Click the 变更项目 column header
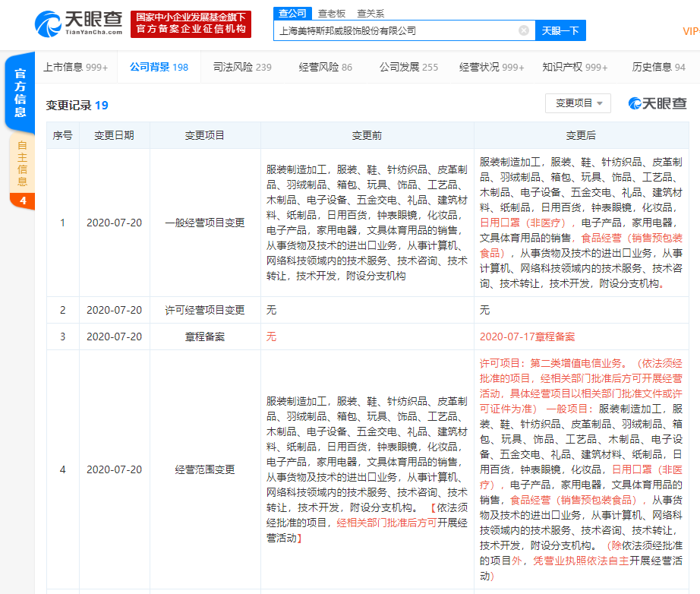The height and width of the screenshot is (594, 700). tap(205, 135)
